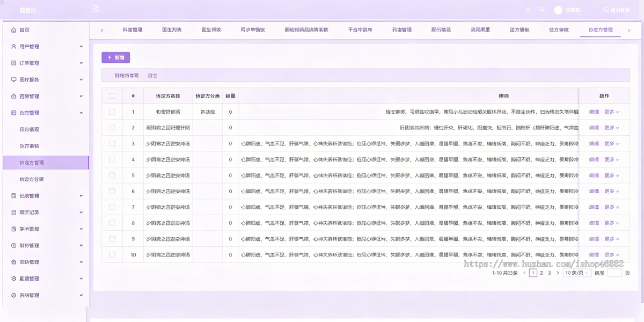Click the icon next to 药房管理
The image size is (644, 322).
(14, 97)
